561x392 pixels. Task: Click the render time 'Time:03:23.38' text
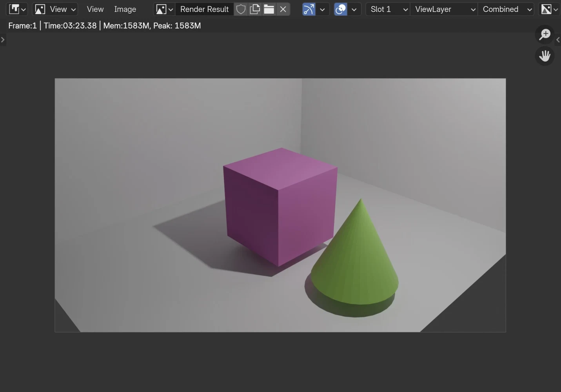point(70,25)
